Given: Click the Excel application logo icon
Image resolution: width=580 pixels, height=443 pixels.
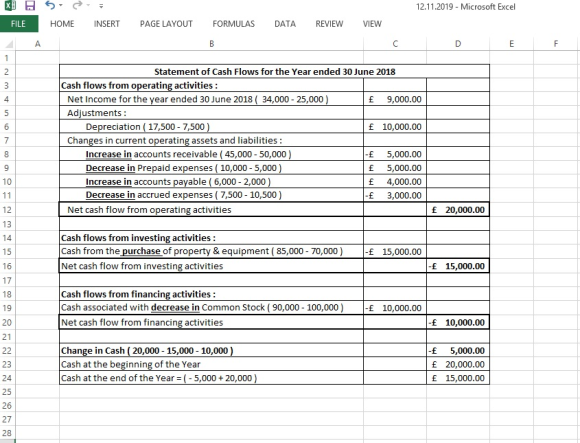Looking at the screenshot, I should coord(10,6).
